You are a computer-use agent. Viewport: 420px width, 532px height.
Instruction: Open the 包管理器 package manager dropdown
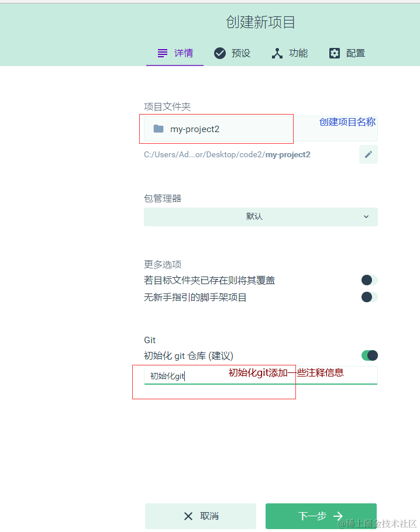(x=261, y=216)
